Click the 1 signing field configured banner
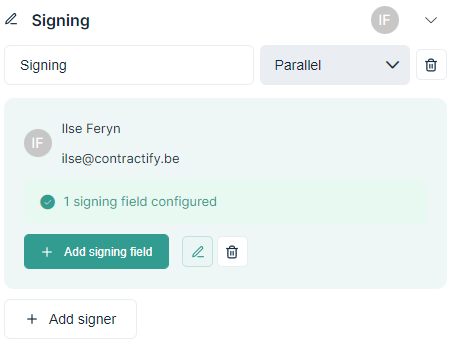454x360 pixels. pyautogui.click(x=225, y=202)
